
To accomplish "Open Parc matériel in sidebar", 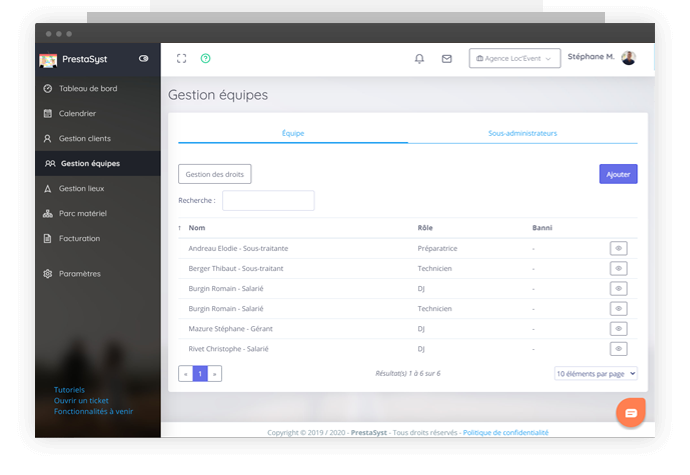I will click(83, 214).
